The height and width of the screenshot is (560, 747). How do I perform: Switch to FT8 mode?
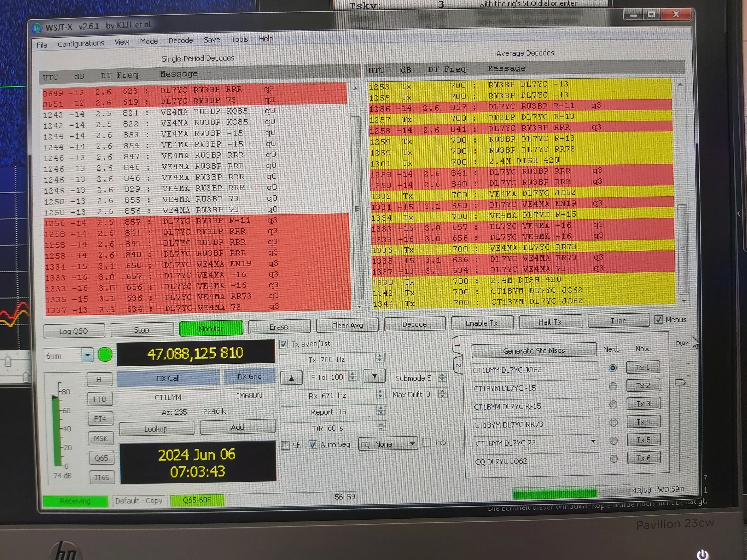pyautogui.click(x=100, y=399)
